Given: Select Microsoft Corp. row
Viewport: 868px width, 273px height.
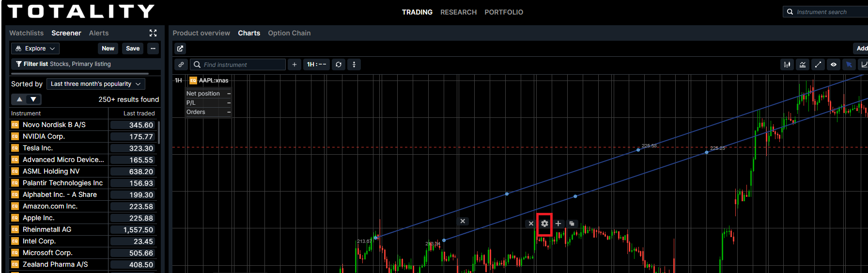Looking at the screenshot, I should (x=83, y=253).
